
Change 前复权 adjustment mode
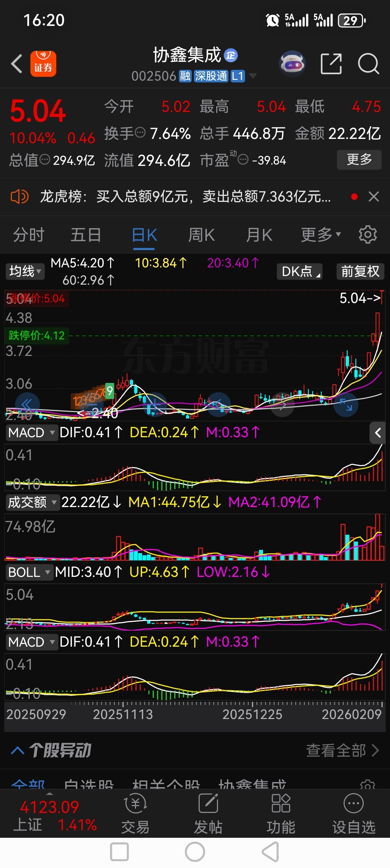[360, 271]
